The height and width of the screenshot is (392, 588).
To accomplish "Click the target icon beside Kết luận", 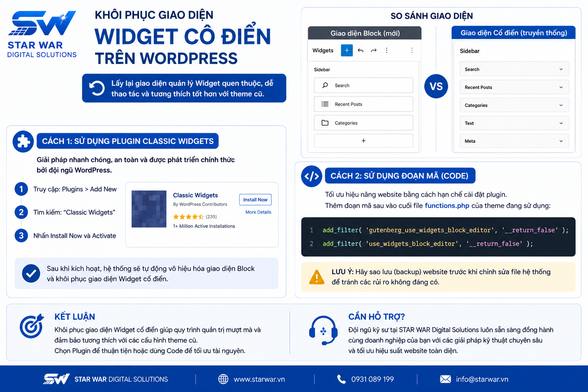I will (x=32, y=326).
